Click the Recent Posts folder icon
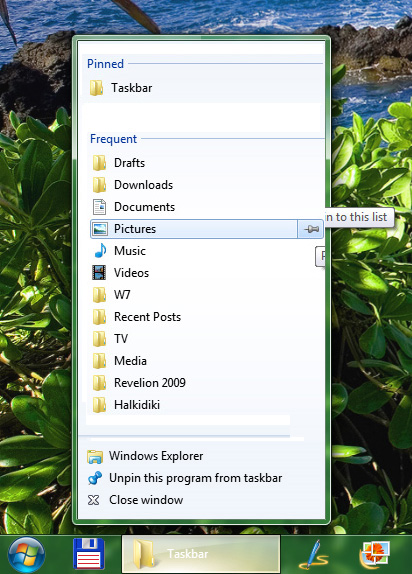412x574 pixels. point(99,317)
